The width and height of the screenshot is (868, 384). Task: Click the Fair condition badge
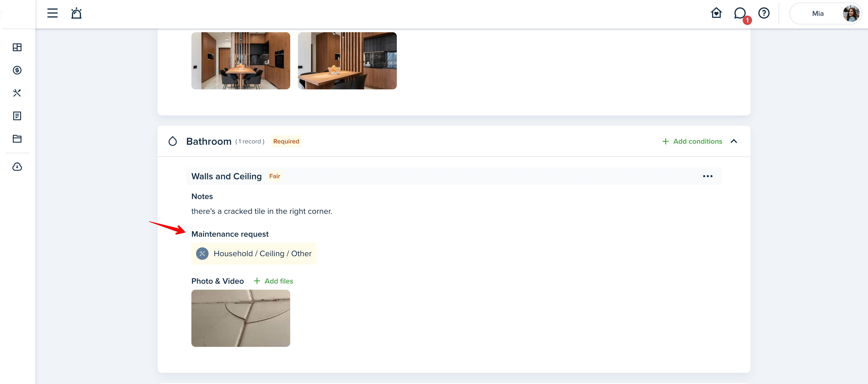pos(275,176)
